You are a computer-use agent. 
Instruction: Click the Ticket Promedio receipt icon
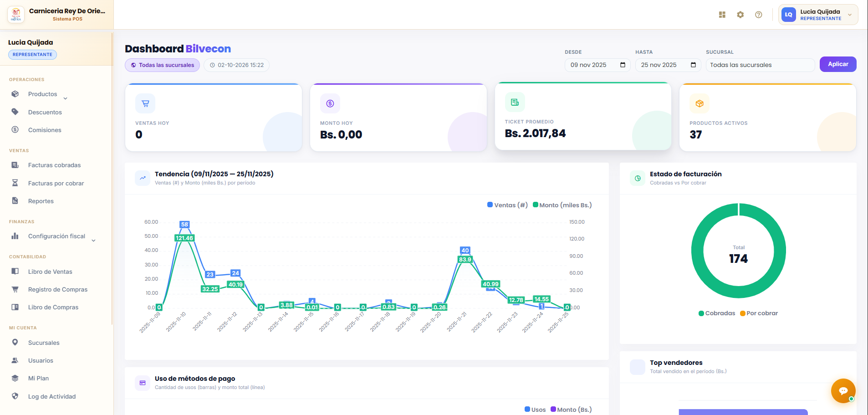(x=515, y=102)
